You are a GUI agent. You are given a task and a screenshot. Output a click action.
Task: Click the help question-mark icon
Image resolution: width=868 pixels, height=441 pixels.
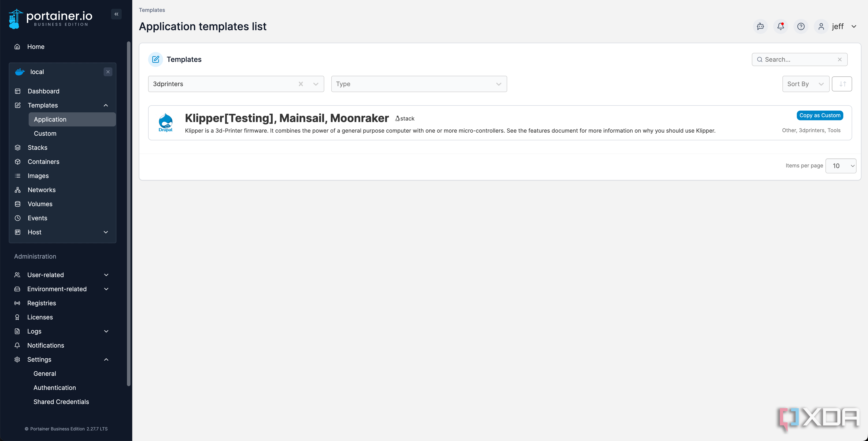tap(801, 27)
